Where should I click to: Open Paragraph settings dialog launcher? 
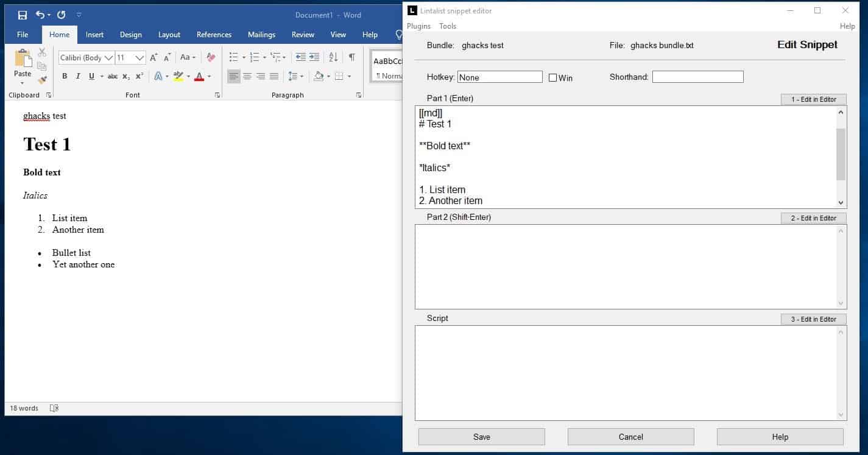(x=359, y=95)
